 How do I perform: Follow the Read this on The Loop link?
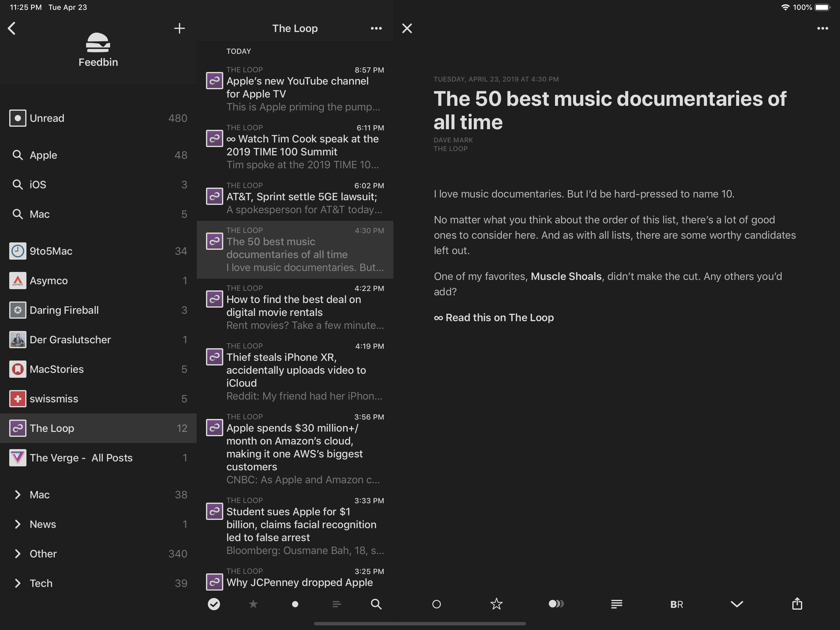click(494, 318)
